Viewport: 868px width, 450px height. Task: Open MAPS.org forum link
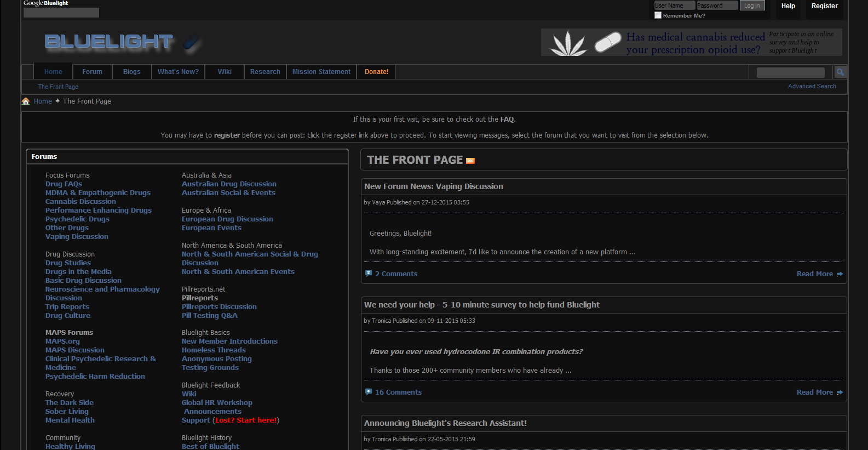[62, 341]
